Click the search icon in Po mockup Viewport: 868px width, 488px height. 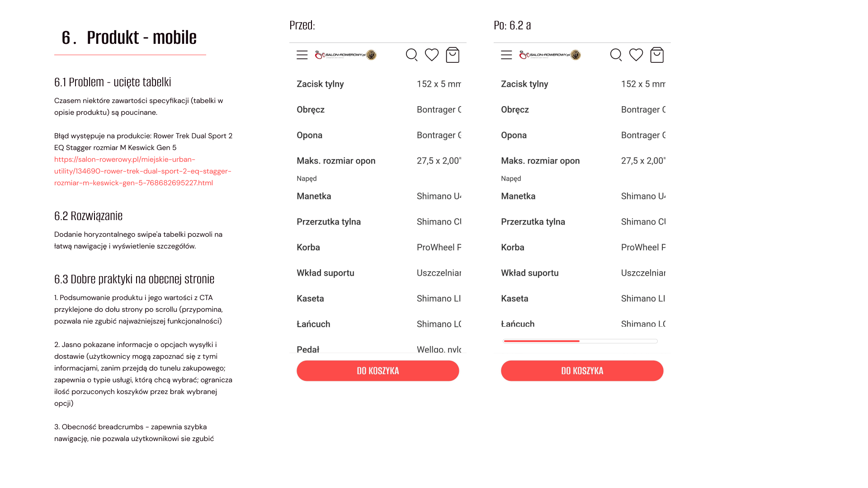[616, 55]
